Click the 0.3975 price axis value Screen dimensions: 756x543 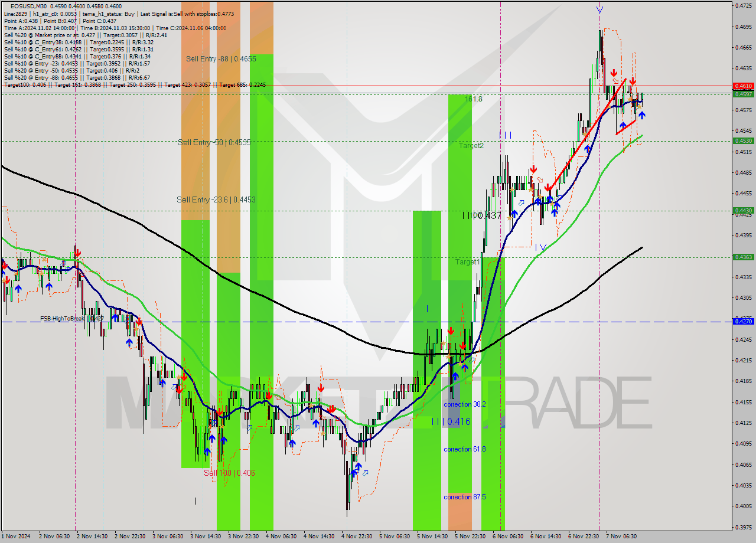[x=743, y=527]
